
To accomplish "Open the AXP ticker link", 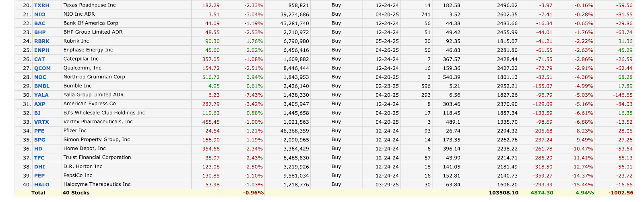I will 40,104.
